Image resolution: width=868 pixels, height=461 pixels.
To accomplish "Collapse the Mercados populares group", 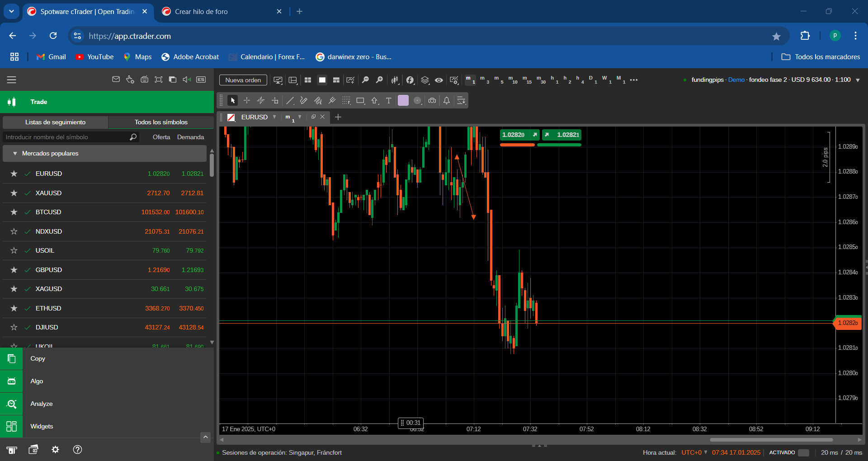I will 15,154.
